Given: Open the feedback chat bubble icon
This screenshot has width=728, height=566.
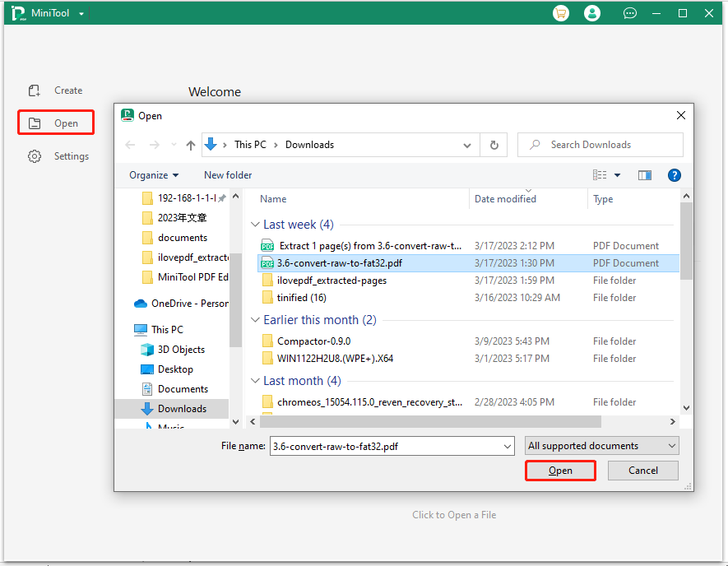Looking at the screenshot, I should click(x=629, y=13).
